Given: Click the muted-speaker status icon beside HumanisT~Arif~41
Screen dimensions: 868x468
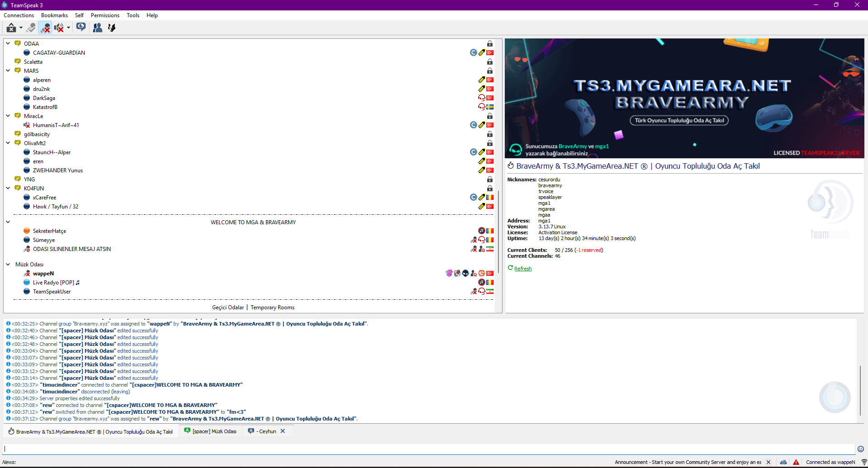Looking at the screenshot, I should (27, 125).
